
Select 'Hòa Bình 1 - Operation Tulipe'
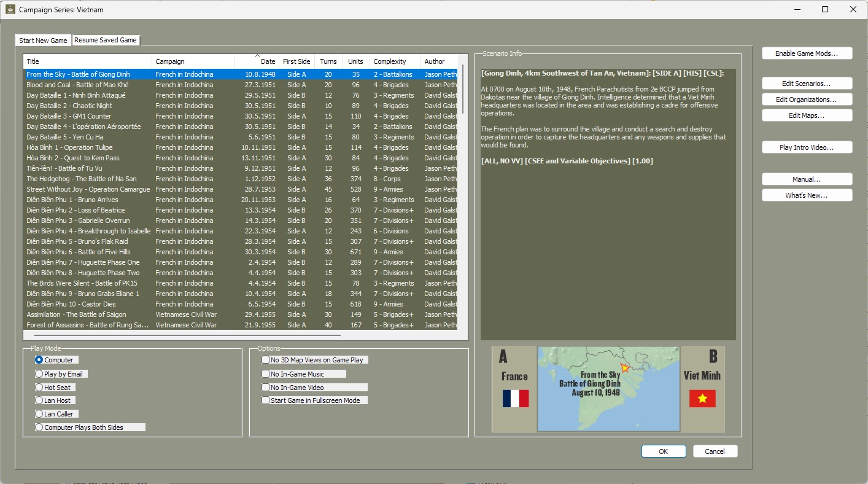pyautogui.click(x=241, y=147)
